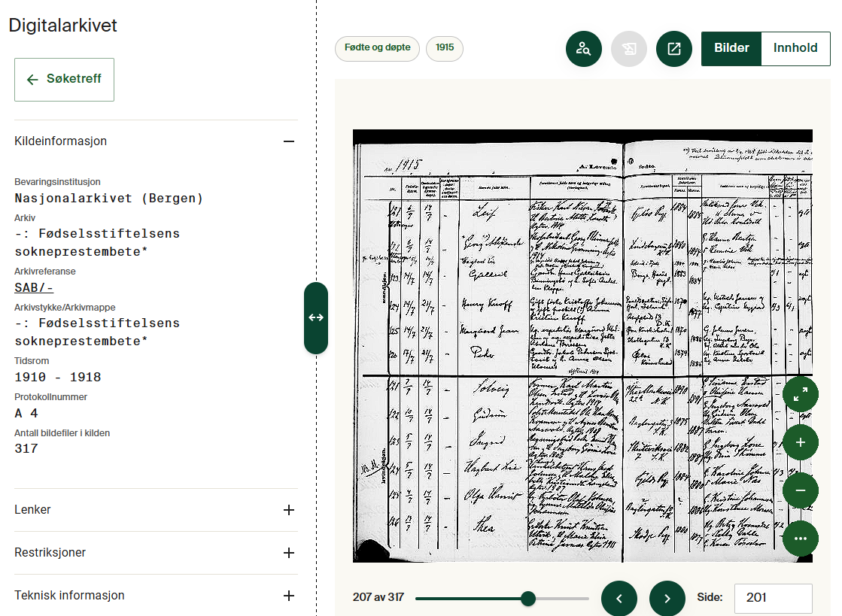Select the 1915 year tag
The image size is (842, 616).
[x=445, y=48]
